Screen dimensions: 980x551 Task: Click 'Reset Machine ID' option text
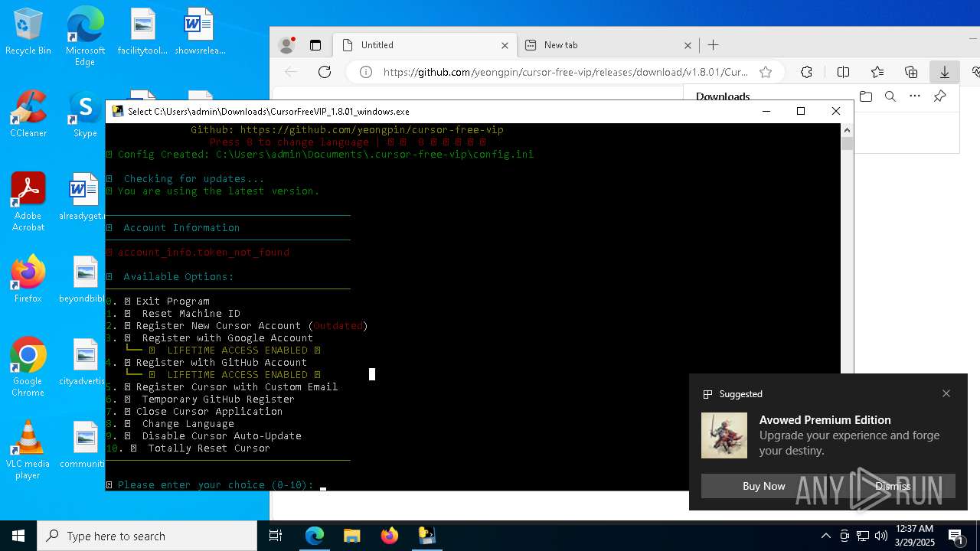tap(191, 313)
